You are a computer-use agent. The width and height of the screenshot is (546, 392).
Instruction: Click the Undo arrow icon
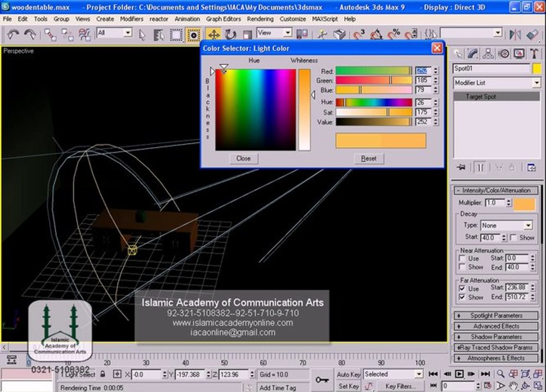(x=13, y=34)
